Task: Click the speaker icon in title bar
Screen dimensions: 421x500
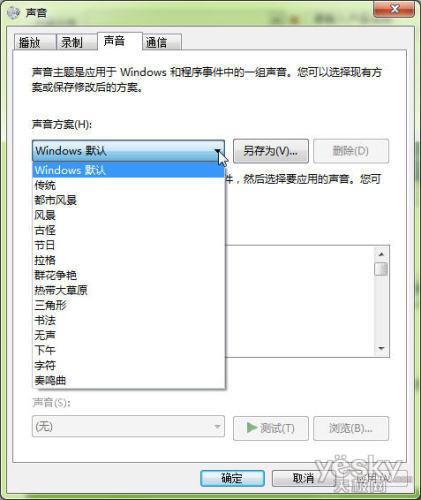Action: [13, 12]
